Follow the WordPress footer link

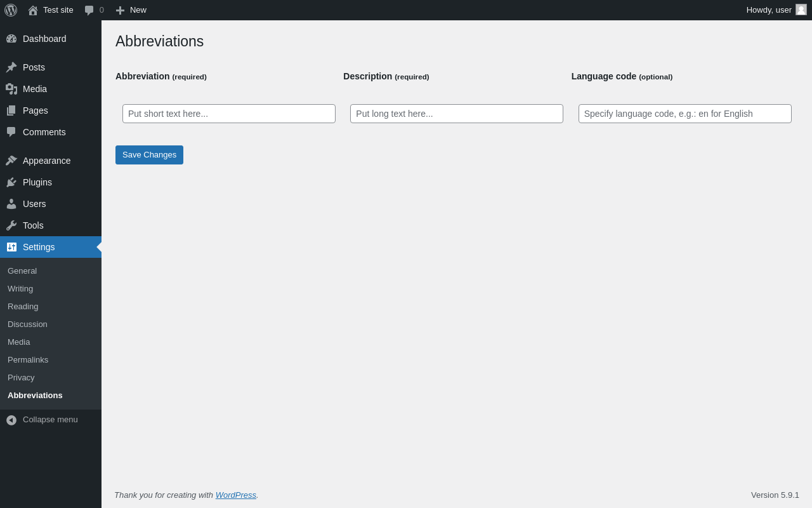pyautogui.click(x=236, y=495)
